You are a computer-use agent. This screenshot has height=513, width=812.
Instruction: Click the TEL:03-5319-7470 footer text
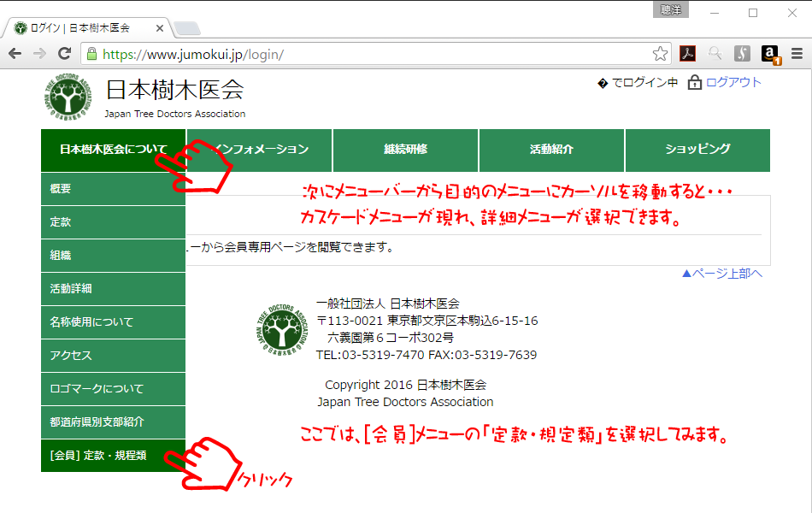[370, 355]
